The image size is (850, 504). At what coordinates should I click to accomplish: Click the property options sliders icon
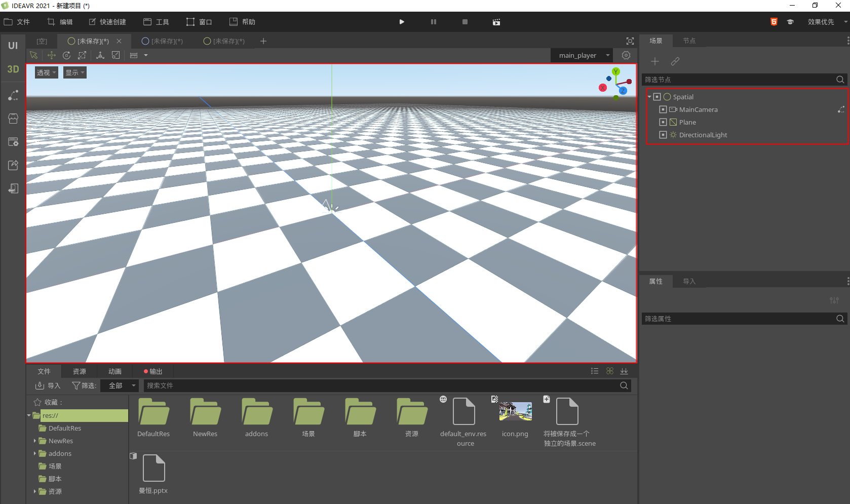pos(834,300)
